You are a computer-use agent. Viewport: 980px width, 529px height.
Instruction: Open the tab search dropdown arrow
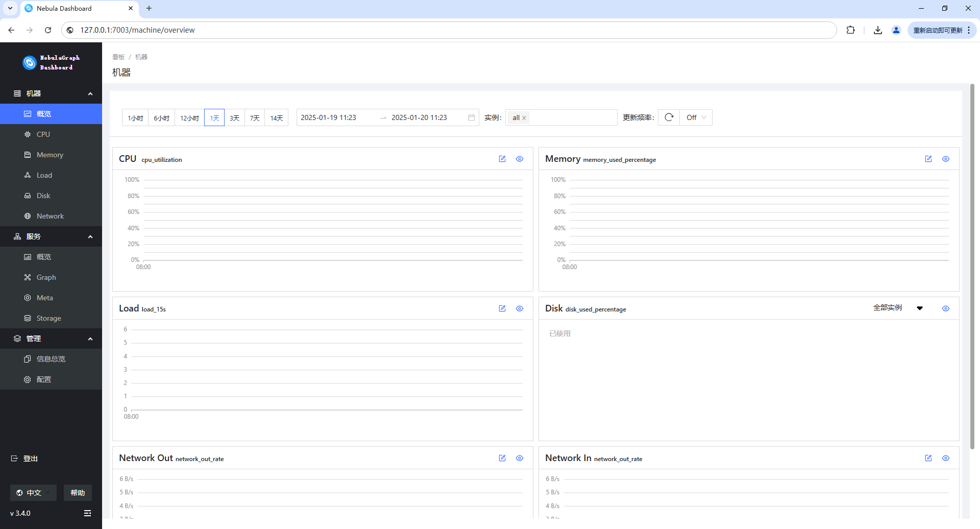coord(10,8)
